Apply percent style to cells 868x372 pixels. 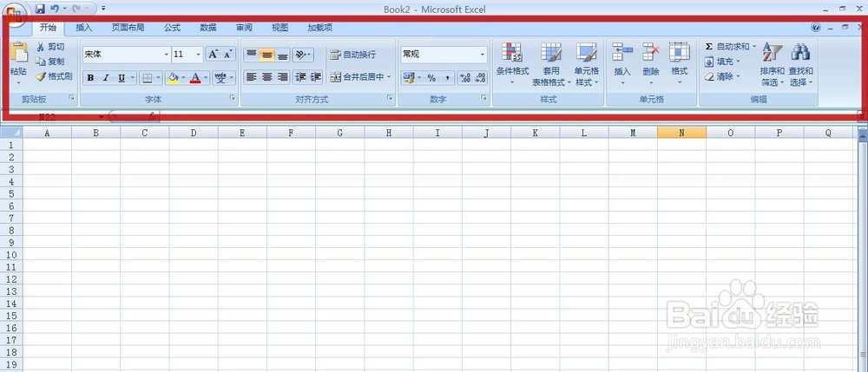[x=431, y=78]
